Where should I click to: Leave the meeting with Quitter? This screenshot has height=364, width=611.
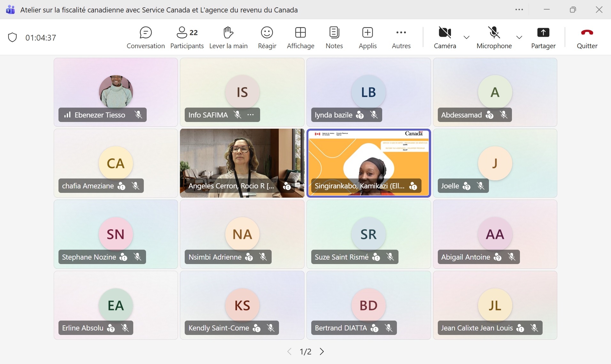pos(587,38)
